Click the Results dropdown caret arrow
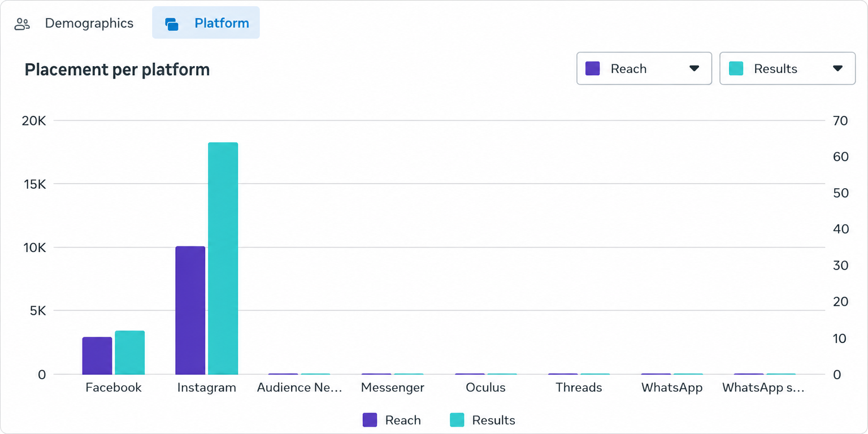This screenshot has height=434, width=868. 838,68
